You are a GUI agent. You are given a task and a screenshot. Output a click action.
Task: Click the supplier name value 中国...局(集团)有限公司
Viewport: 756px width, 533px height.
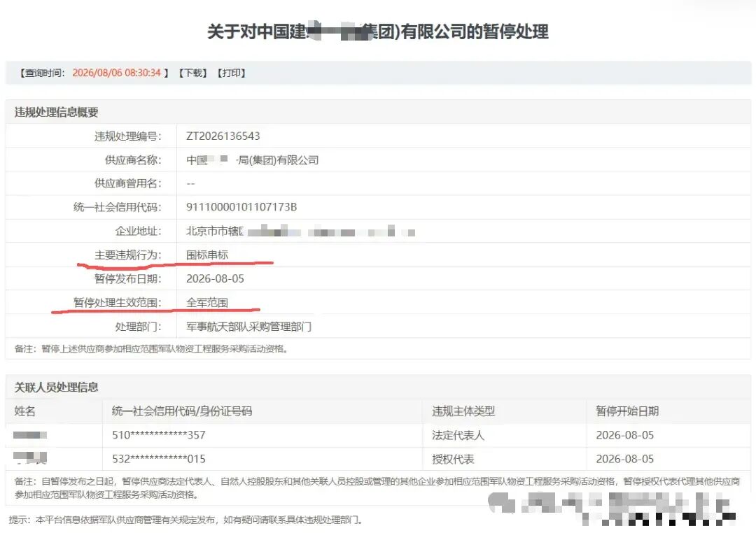click(x=252, y=160)
